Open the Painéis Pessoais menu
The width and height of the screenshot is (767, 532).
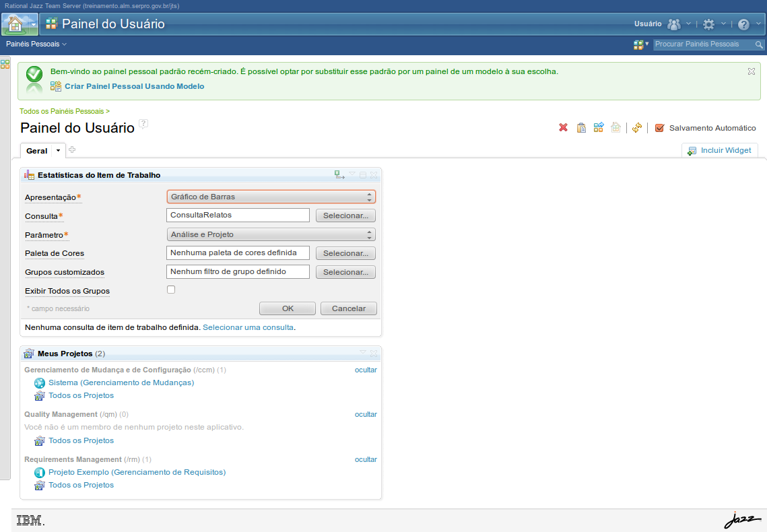[36, 44]
